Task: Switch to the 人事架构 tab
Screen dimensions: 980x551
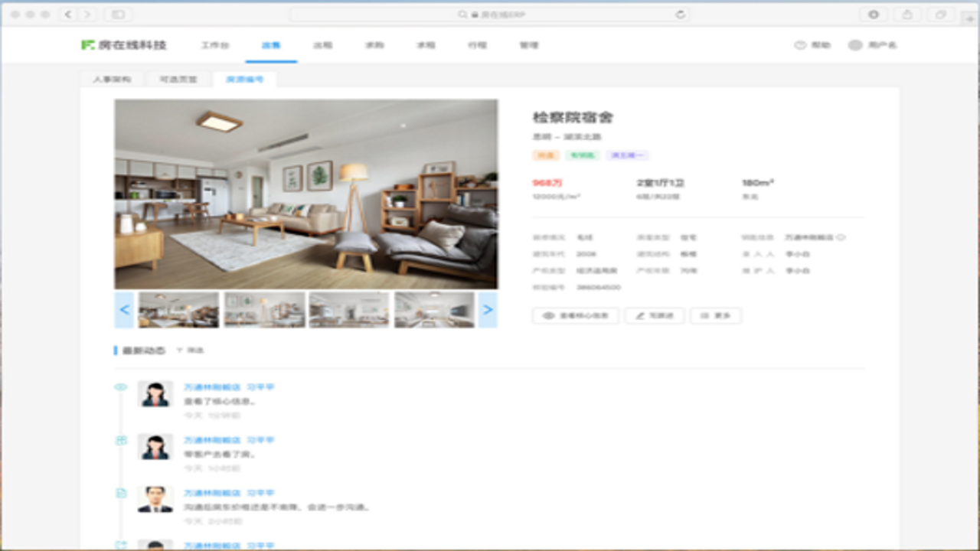Action: (x=113, y=79)
